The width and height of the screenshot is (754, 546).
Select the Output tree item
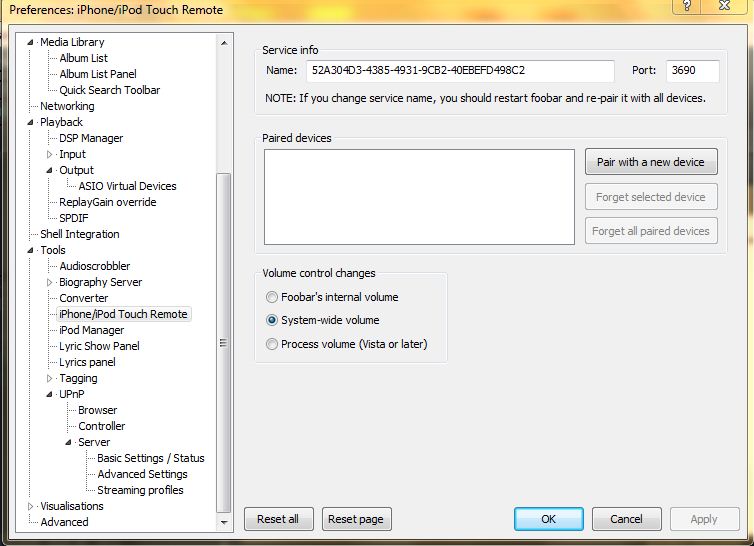pos(76,170)
